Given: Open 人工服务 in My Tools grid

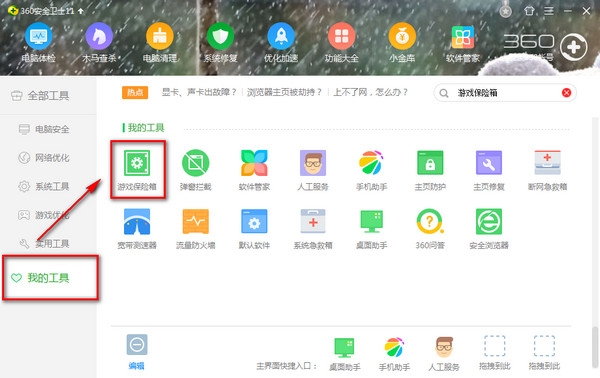Looking at the screenshot, I should pos(313,170).
